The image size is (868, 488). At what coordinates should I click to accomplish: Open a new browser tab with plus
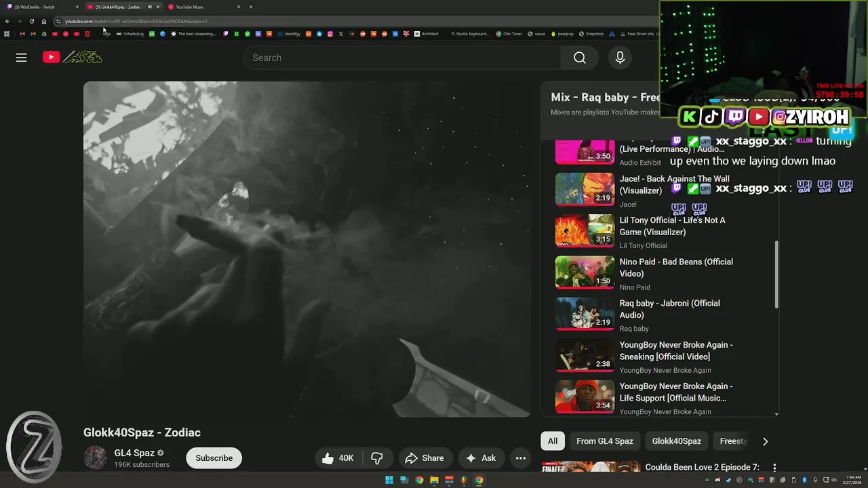coord(251,7)
